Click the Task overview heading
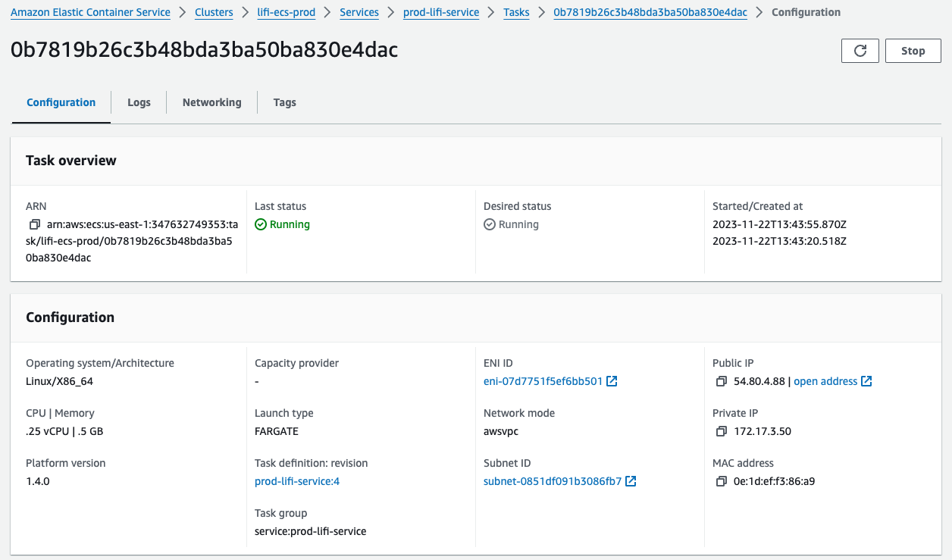Viewport: 952px width, 560px height. pos(71,160)
